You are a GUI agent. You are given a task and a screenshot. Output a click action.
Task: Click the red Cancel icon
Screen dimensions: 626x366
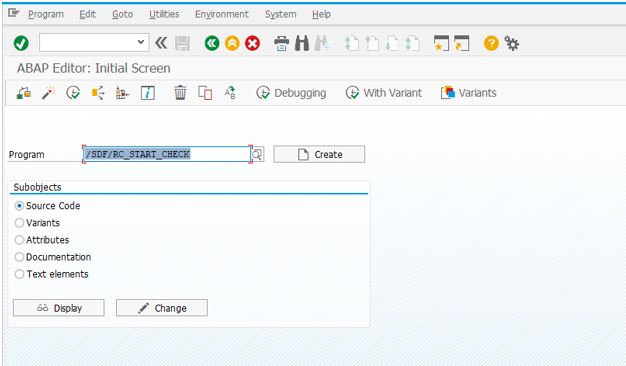click(252, 43)
